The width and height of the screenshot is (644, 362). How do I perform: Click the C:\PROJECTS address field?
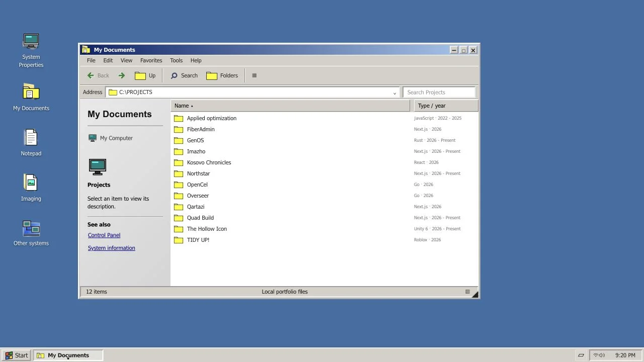(x=253, y=92)
